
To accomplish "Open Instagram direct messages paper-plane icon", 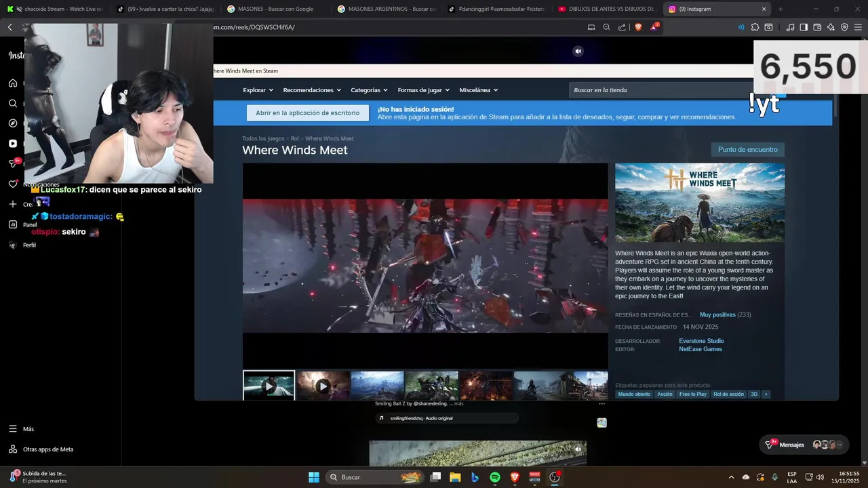I will coord(13,163).
